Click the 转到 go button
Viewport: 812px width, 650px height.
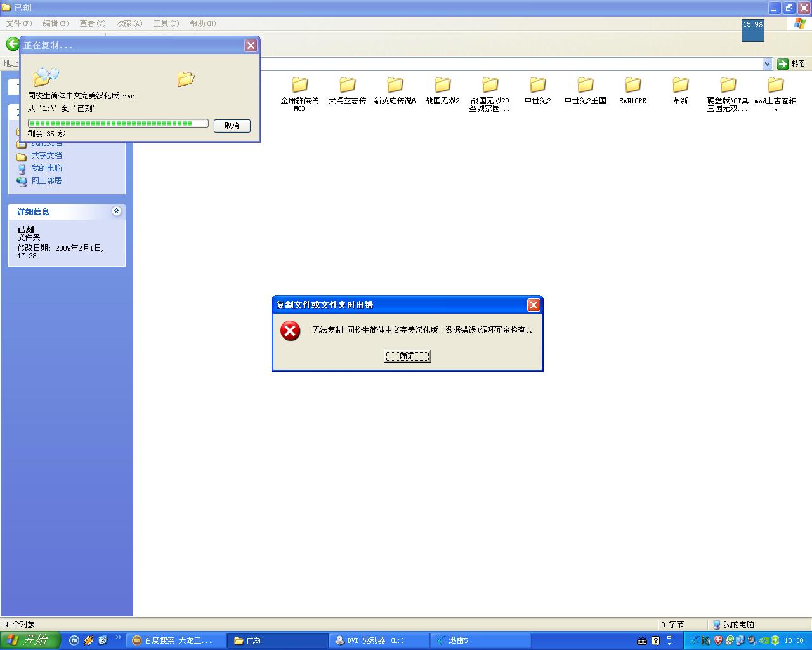point(792,64)
